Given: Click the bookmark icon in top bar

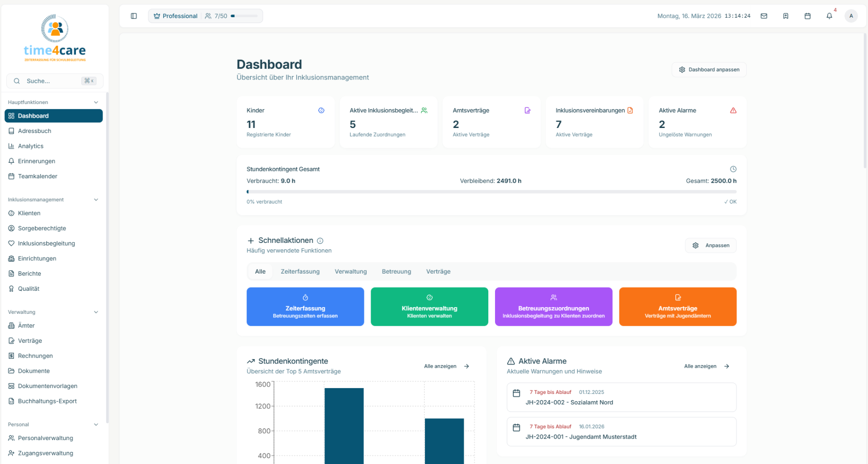Looking at the screenshot, I should coord(786,16).
